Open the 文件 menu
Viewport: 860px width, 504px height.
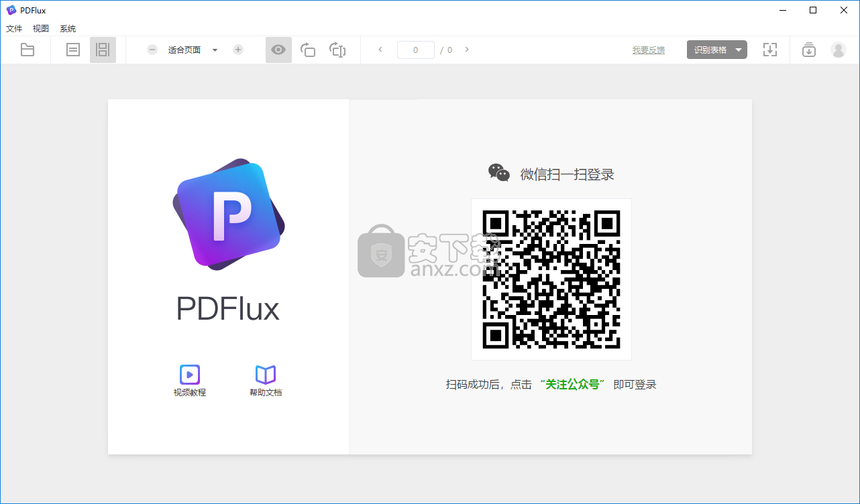[14, 29]
